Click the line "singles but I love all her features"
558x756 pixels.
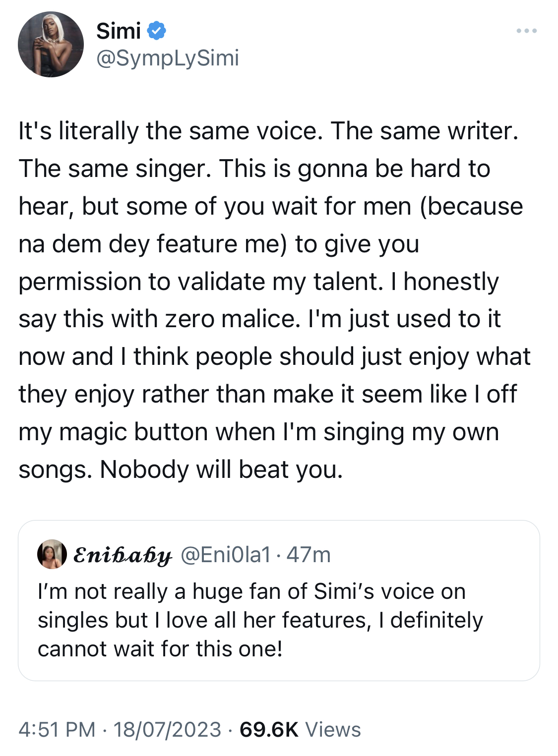pos(205,620)
